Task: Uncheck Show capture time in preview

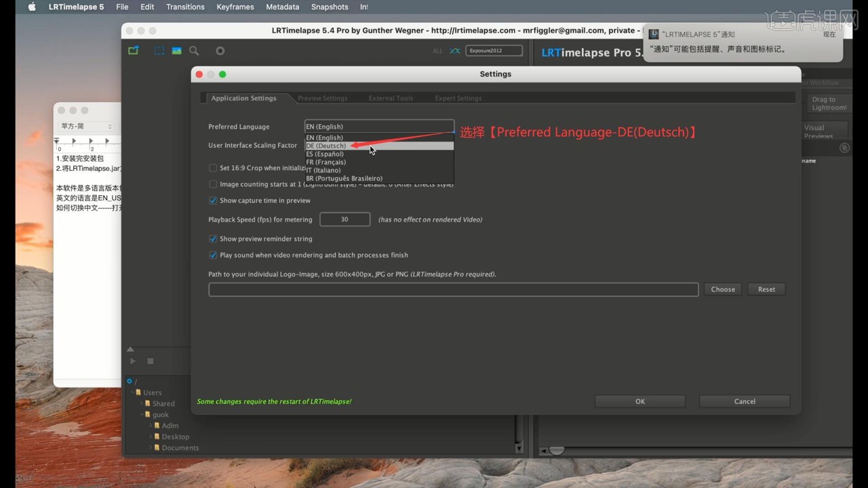Action: coord(213,201)
